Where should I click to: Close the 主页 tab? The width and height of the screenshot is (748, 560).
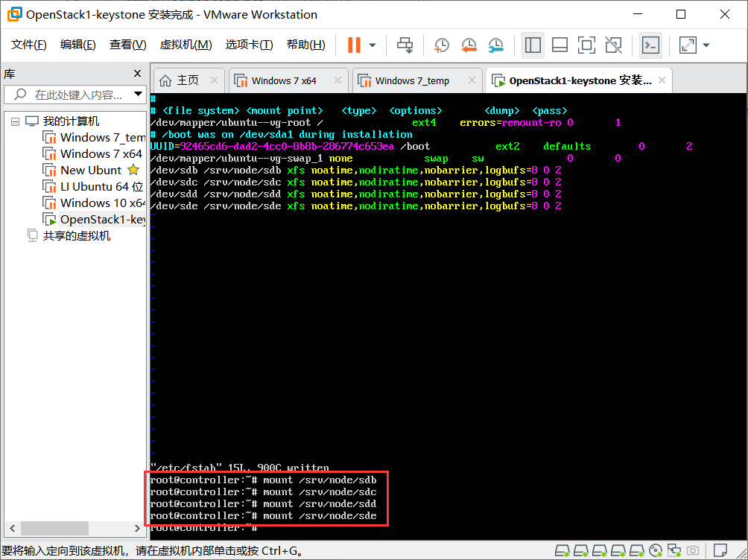coord(214,80)
